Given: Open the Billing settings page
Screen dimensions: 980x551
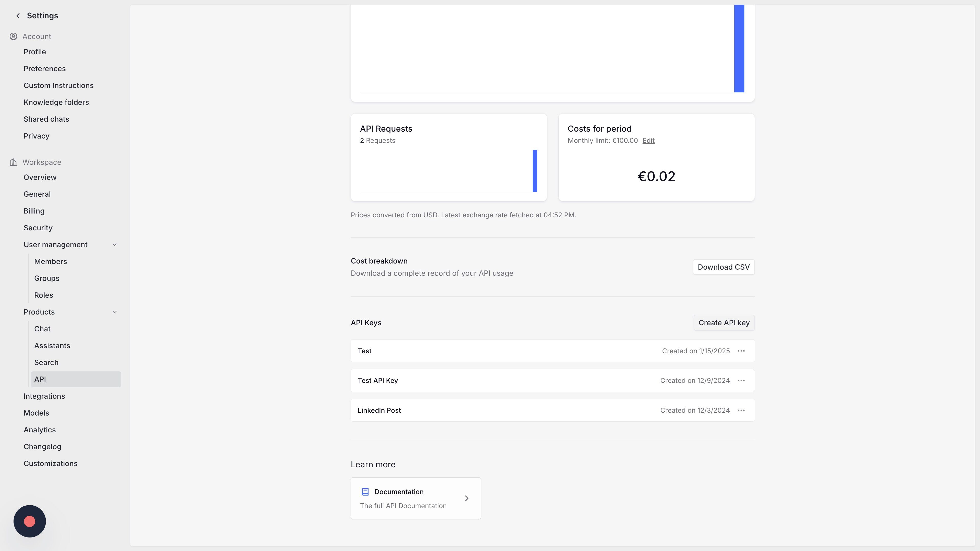Looking at the screenshot, I should 34,211.
